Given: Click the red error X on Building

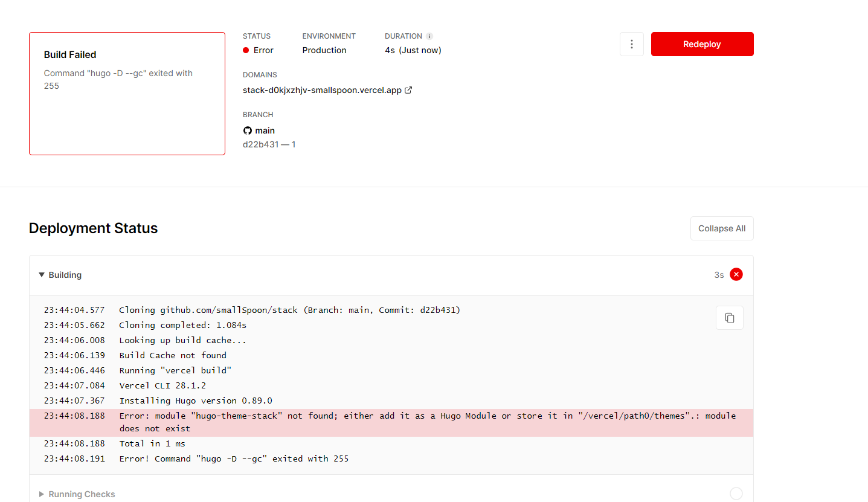Looking at the screenshot, I should (736, 274).
